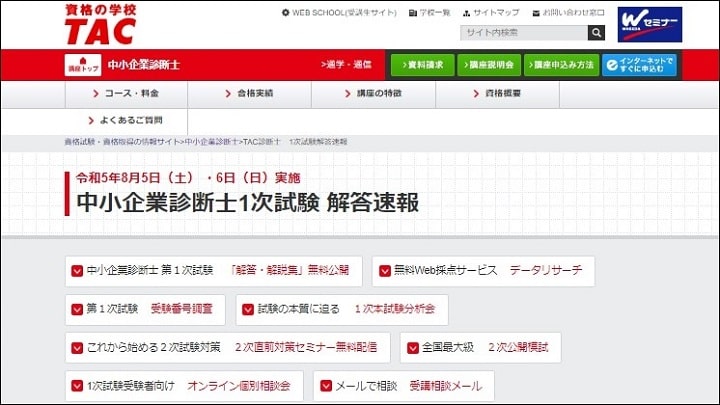Click check icon beside これから始める2次試験対策
The width and height of the screenshot is (720, 405).
pyautogui.click(x=77, y=348)
